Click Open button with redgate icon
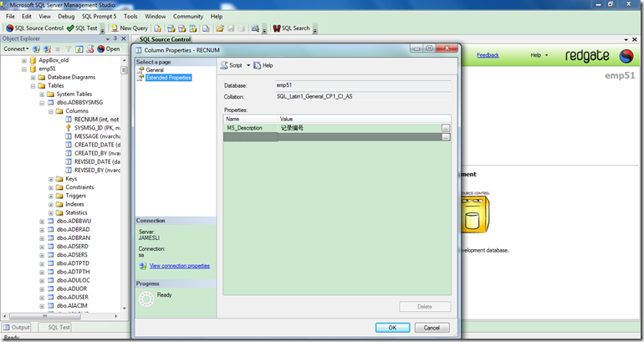Screen dimensions: 644x342 click(x=109, y=48)
